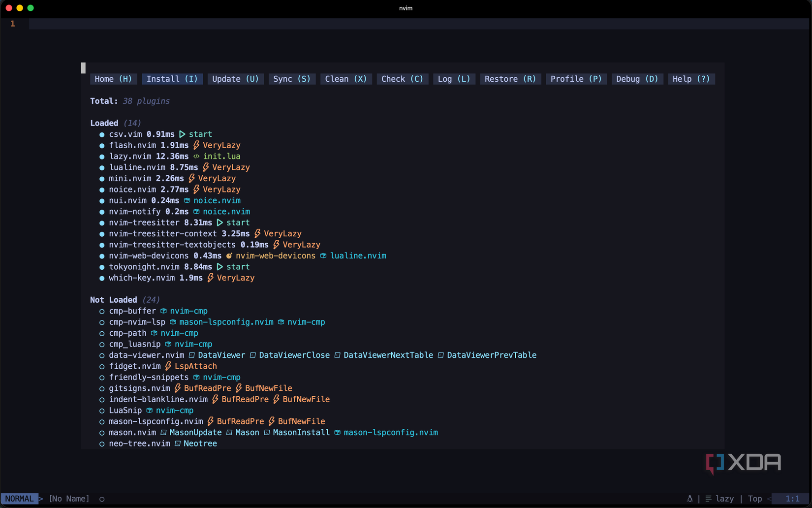Click the circle icon after [No Name]

pyautogui.click(x=102, y=499)
